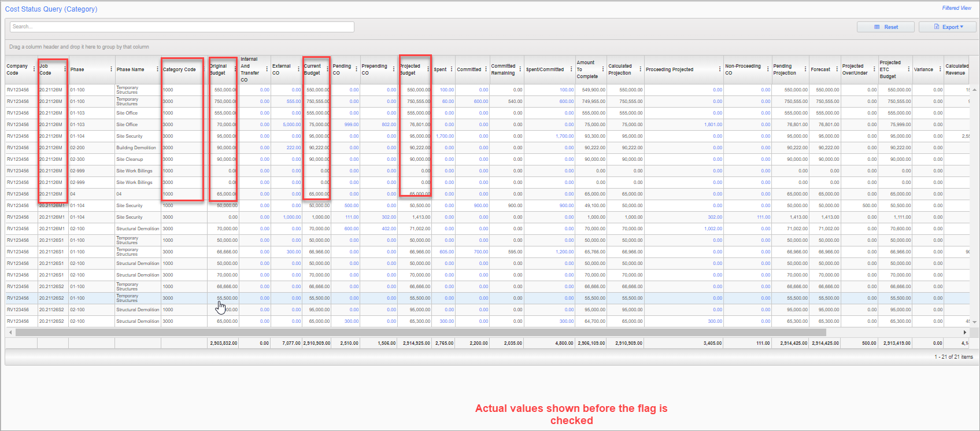The height and width of the screenshot is (431, 980).
Task: Focus the Search input field
Action: (x=182, y=27)
